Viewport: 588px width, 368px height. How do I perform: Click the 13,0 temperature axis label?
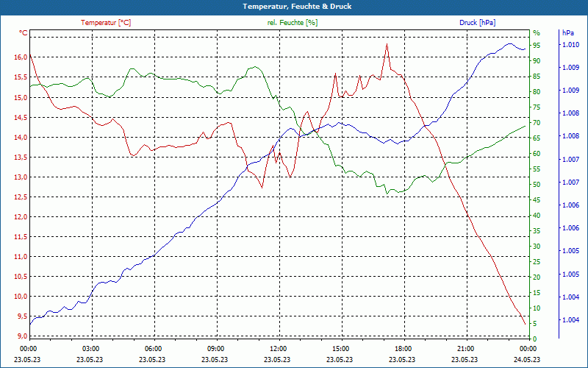[x=21, y=177]
